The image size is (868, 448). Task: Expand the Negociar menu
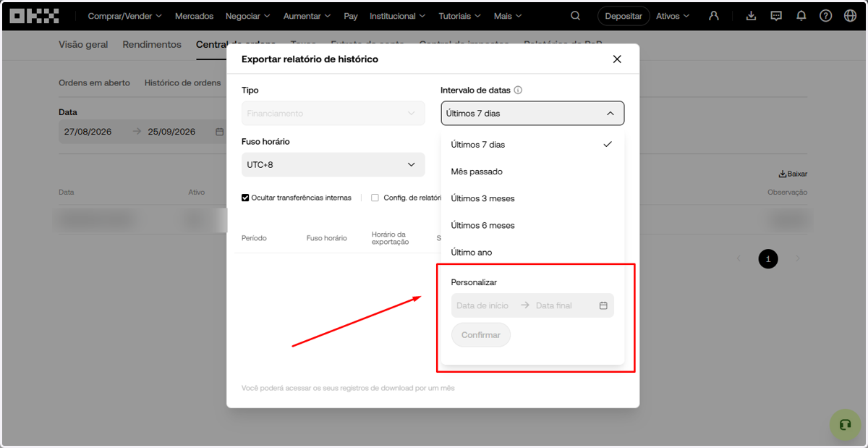pos(247,16)
